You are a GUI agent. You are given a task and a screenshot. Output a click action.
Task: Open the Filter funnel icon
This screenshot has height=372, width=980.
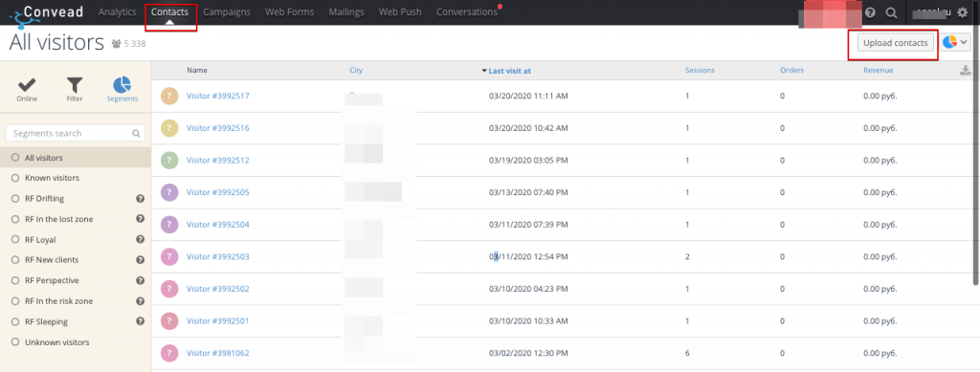coord(75,85)
